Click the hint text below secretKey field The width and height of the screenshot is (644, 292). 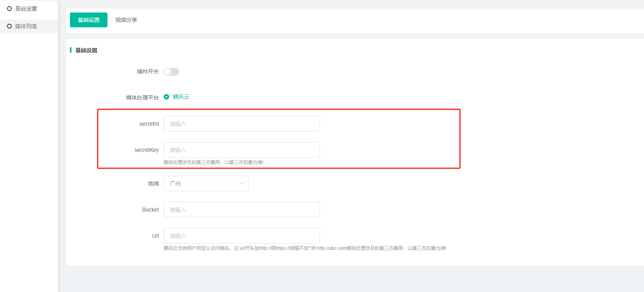[213, 162]
